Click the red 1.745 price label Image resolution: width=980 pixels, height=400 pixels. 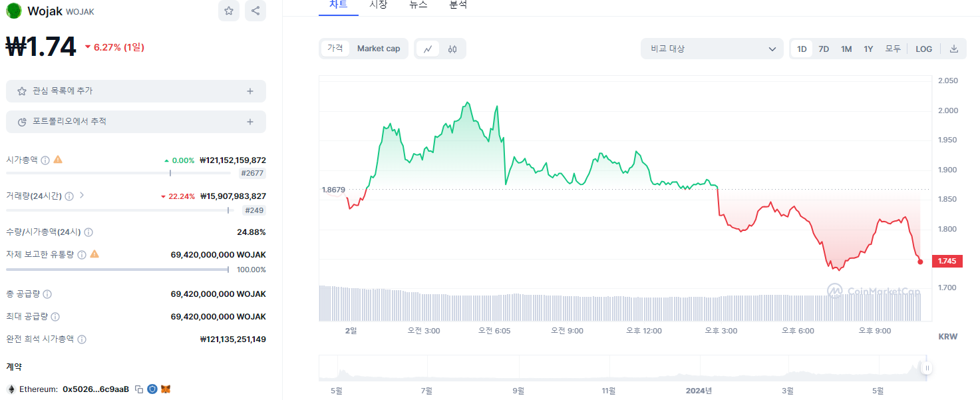(x=947, y=262)
